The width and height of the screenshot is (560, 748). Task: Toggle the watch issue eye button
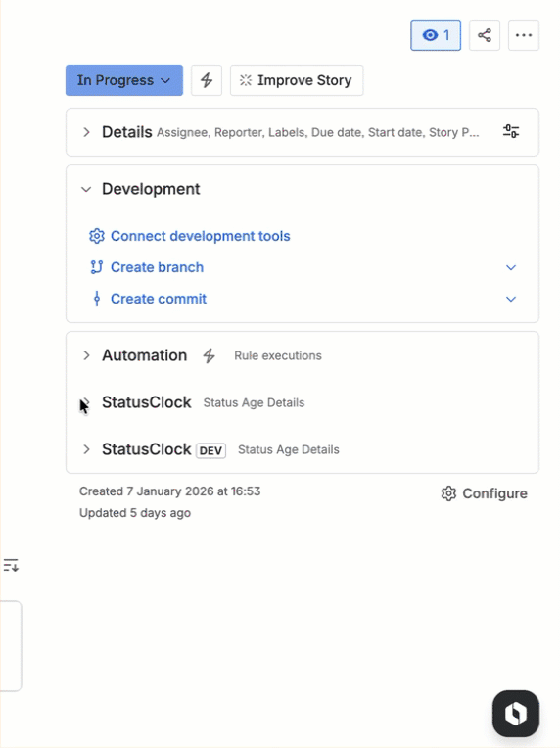click(436, 35)
